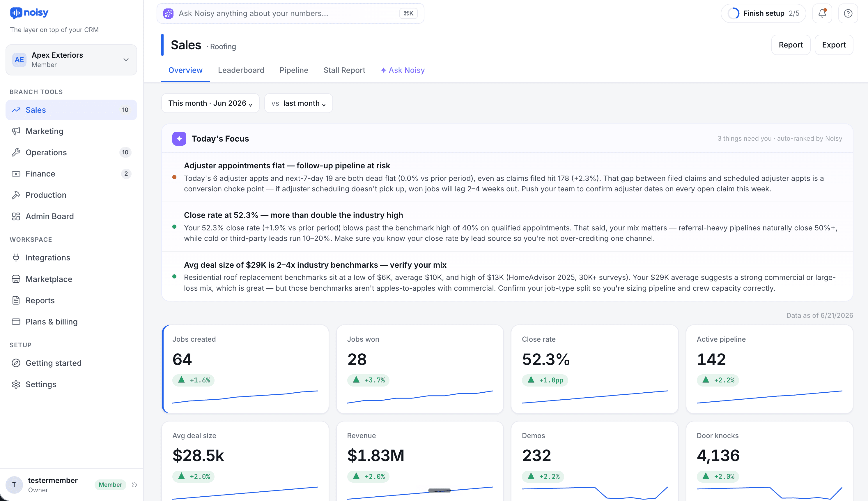Select the Demos metric card

coord(594,461)
